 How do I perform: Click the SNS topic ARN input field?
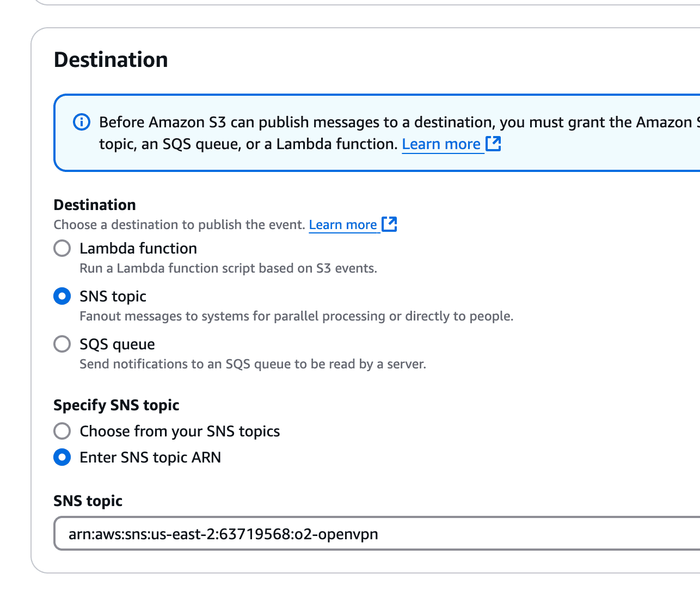[x=376, y=534]
